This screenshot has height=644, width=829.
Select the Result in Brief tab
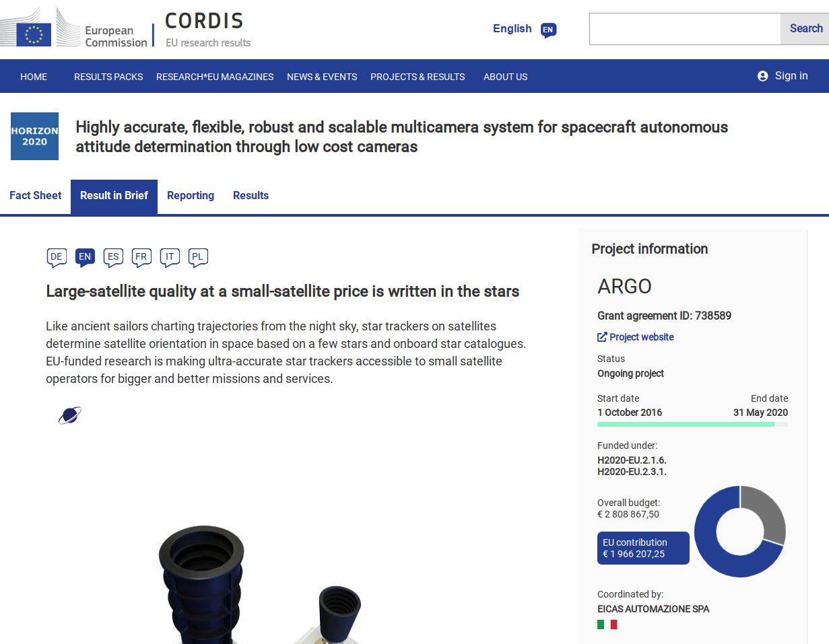[114, 196]
